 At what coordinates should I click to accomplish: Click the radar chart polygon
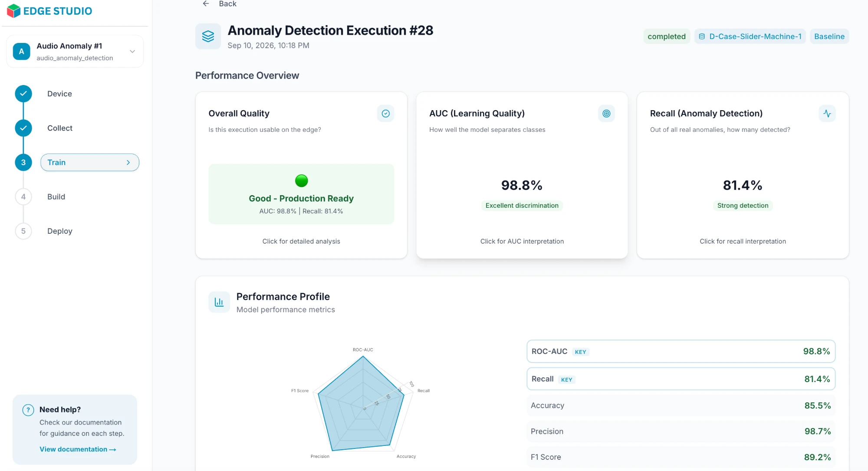coord(361,403)
